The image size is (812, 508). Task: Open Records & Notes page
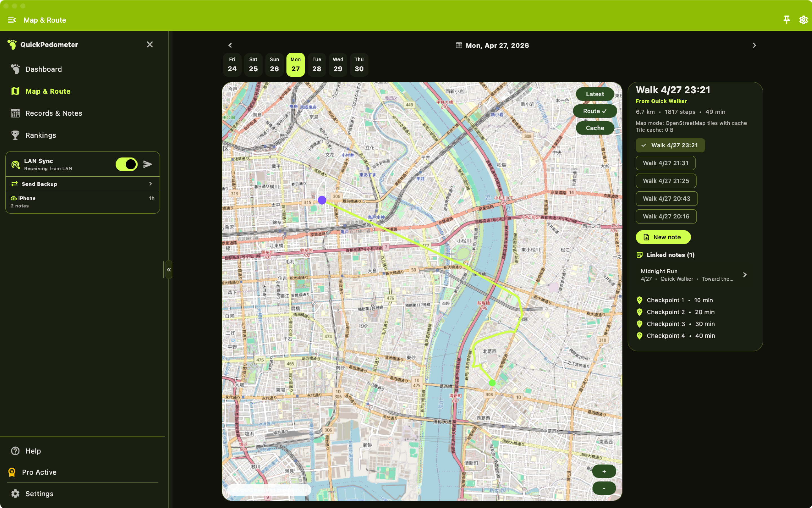point(82,113)
